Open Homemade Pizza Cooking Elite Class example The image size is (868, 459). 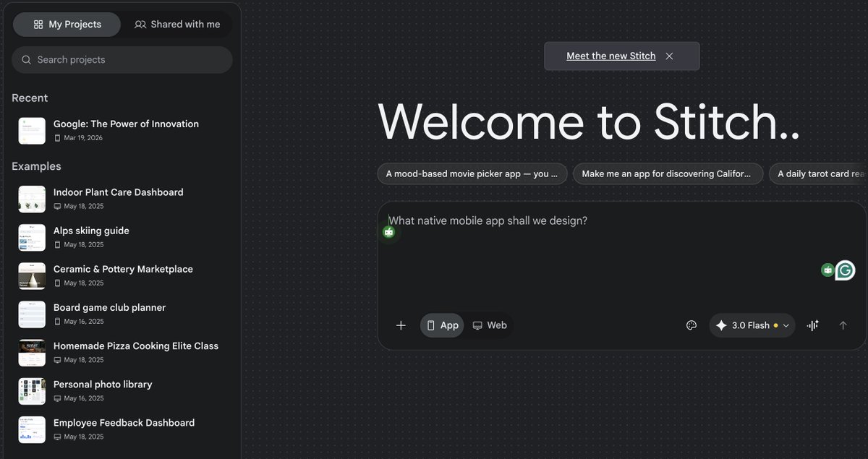pos(122,352)
